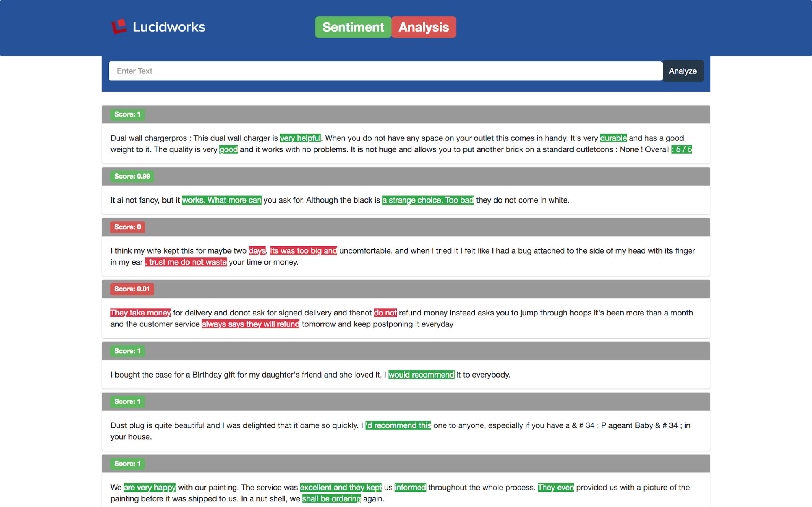Focus the Enter Text input field

click(385, 71)
